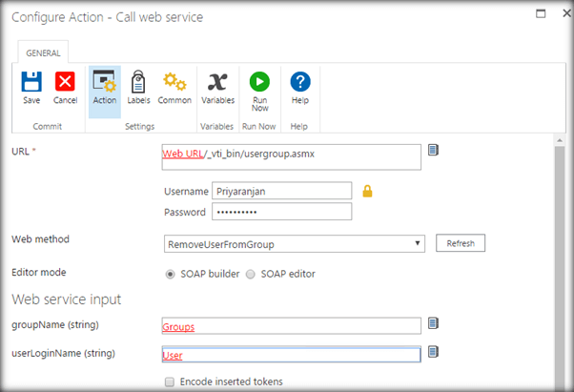Click insert reference icon beside URL field
The height and width of the screenshot is (392, 574).
click(x=433, y=150)
